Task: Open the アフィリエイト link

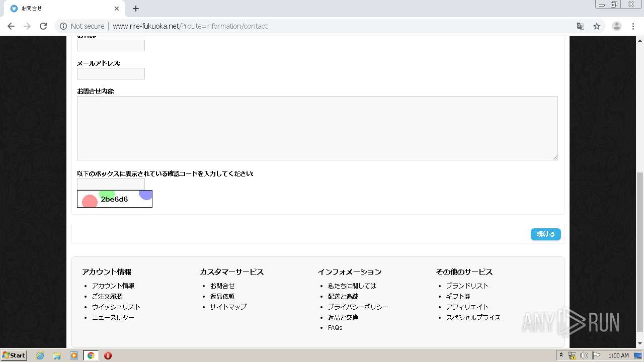Action: pos(467,307)
